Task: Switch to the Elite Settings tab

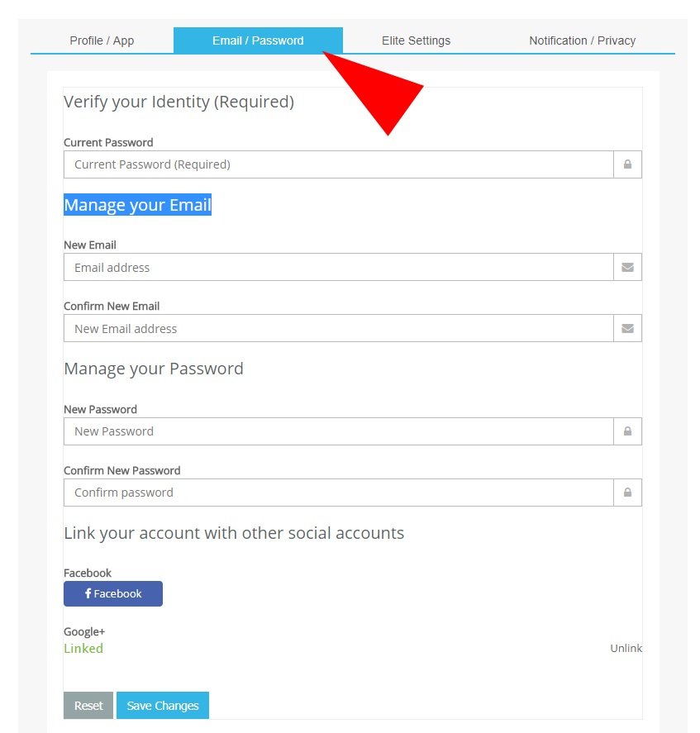Action: (x=416, y=40)
